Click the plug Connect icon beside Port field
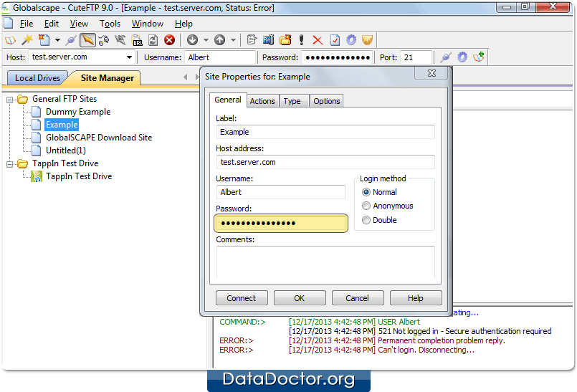The image size is (577, 392). [446, 57]
